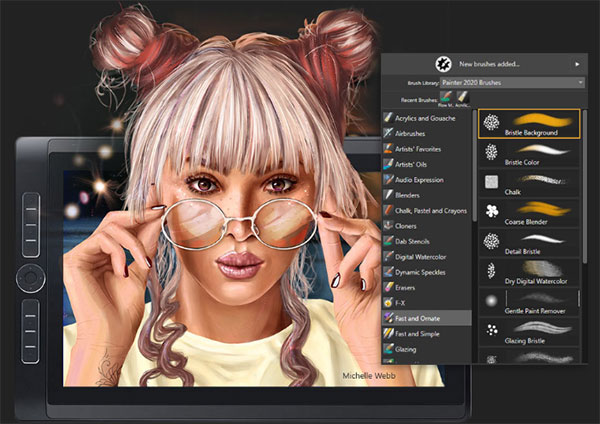
Task: Tap the tablet touch ring center button
Action: (31, 278)
